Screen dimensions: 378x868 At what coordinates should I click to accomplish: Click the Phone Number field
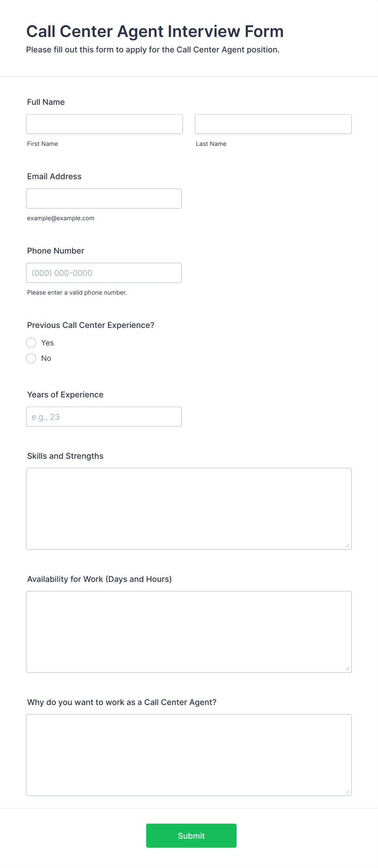(104, 273)
